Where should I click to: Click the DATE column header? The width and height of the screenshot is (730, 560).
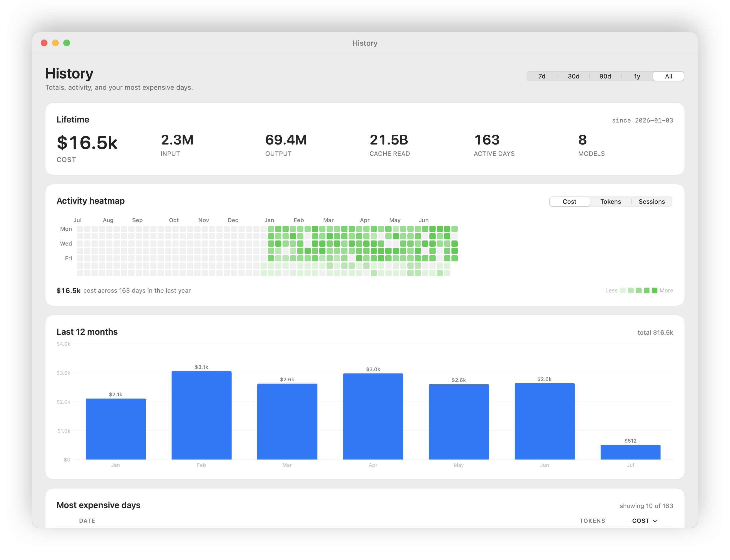(x=87, y=521)
